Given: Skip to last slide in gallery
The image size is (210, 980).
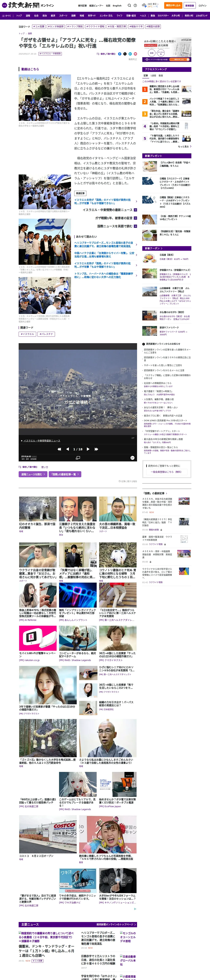Looking at the screenshot, I should tap(96, 449).
